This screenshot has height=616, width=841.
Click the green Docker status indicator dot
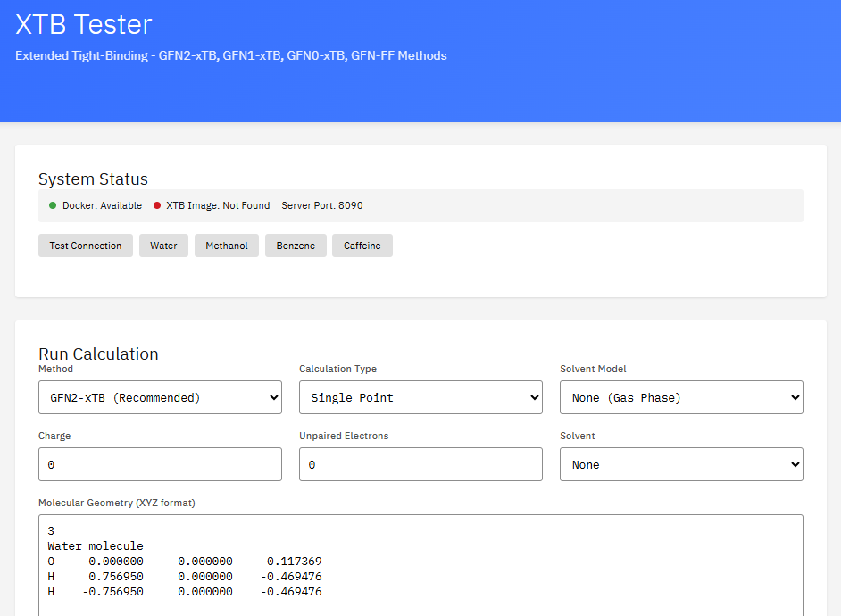pos(53,205)
